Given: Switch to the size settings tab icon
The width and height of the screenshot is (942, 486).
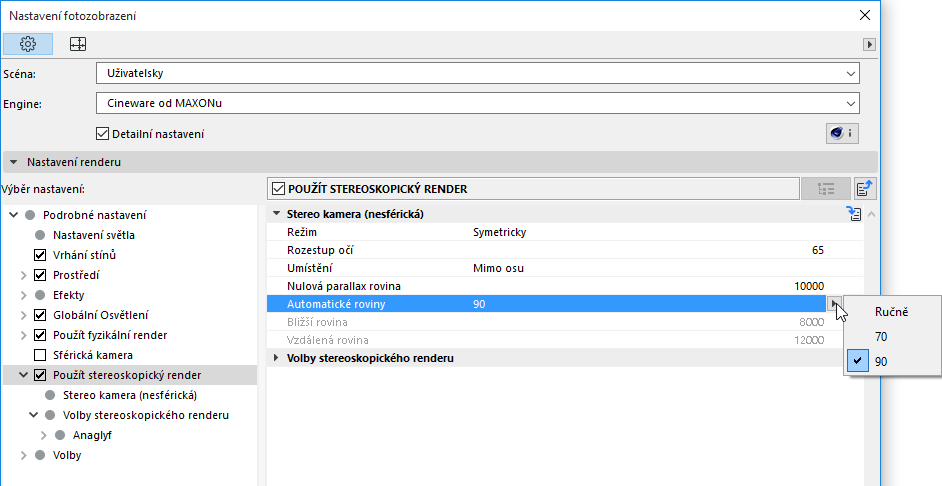Looking at the screenshot, I should tap(78, 44).
